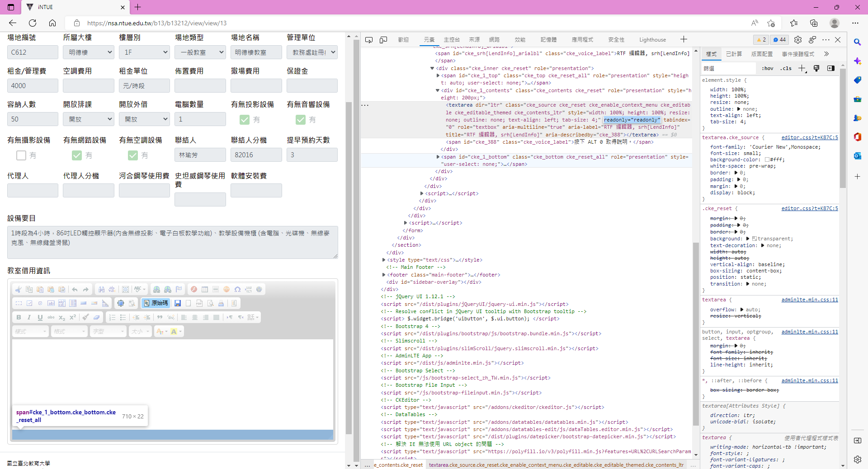Click the Remove Format eraser icon
Image resolution: width=868 pixels, height=469 pixels.
click(x=96, y=317)
